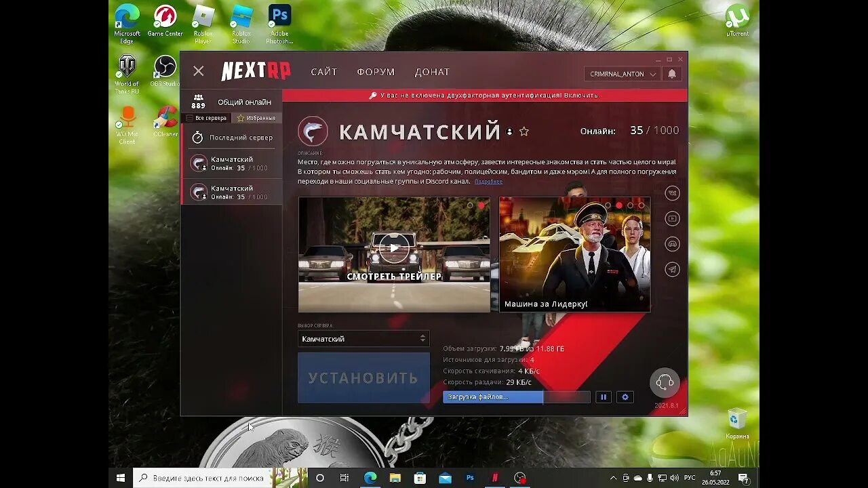This screenshot has height=488, width=868.
Task: Open the Машина за Лидерку promo banner
Action: tap(575, 255)
